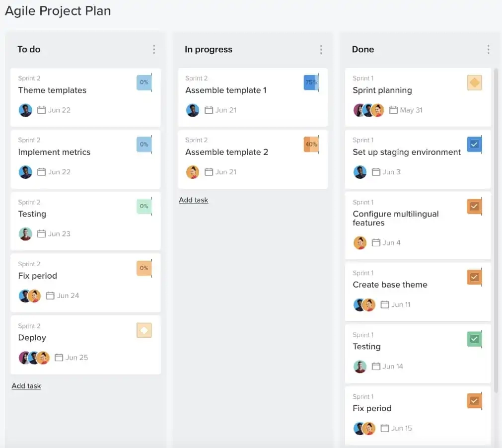Click the avatar on Implement metrics card
Image resolution: width=502 pixels, height=448 pixels.
tap(25, 172)
